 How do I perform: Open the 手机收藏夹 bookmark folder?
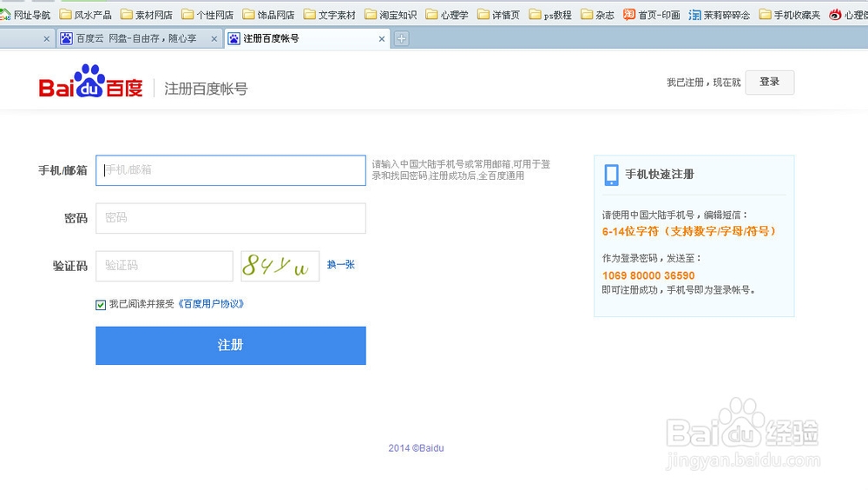(789, 15)
